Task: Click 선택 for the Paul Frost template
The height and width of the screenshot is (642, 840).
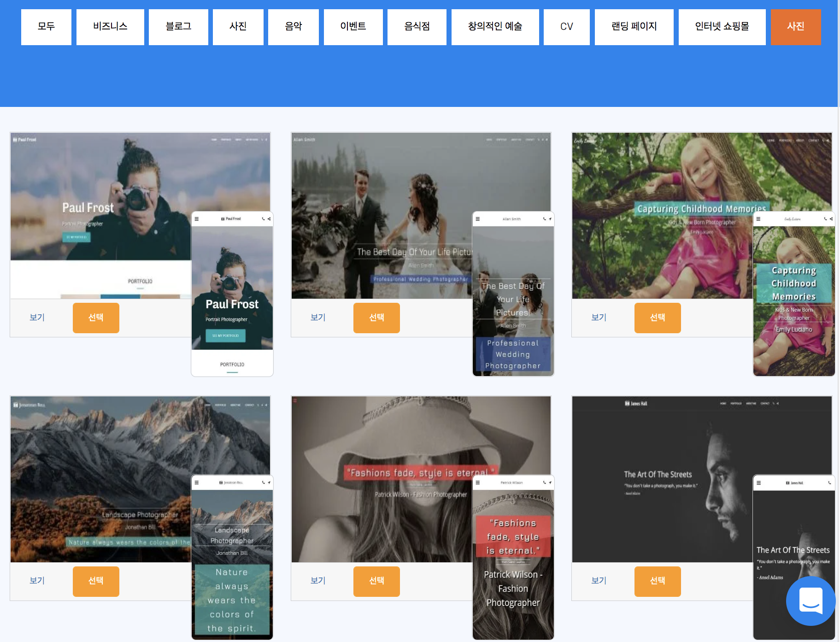Action: [x=96, y=318]
